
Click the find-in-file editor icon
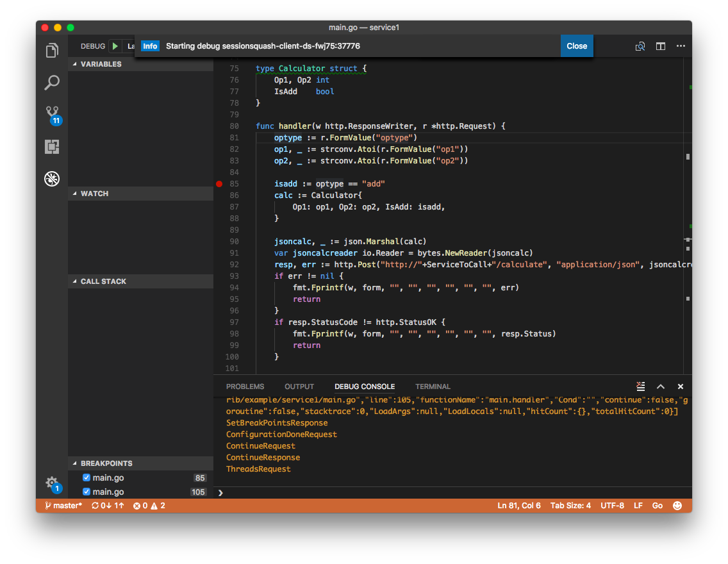tap(640, 46)
